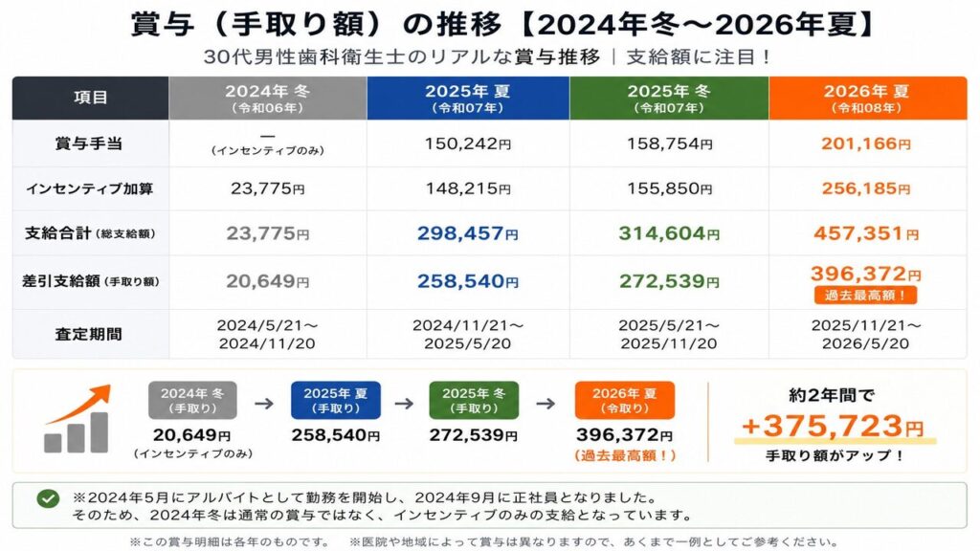Screen dimensions: 980x551
Task: Click the arrow after 2025年 夏 badge
Action: coord(405,404)
